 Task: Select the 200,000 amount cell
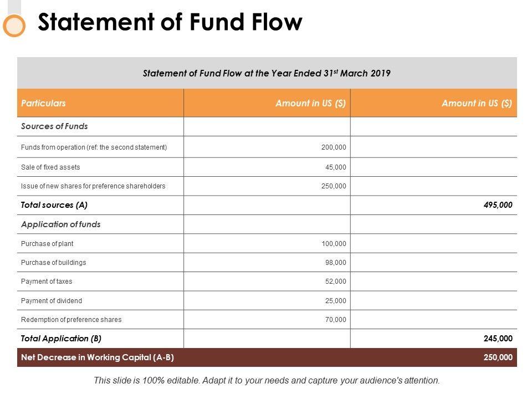click(x=334, y=147)
